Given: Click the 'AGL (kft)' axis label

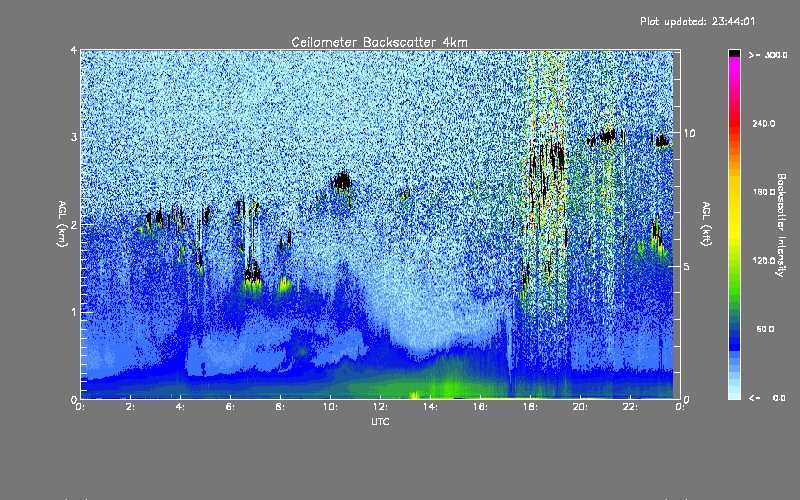Looking at the screenshot, I should 706,224.
